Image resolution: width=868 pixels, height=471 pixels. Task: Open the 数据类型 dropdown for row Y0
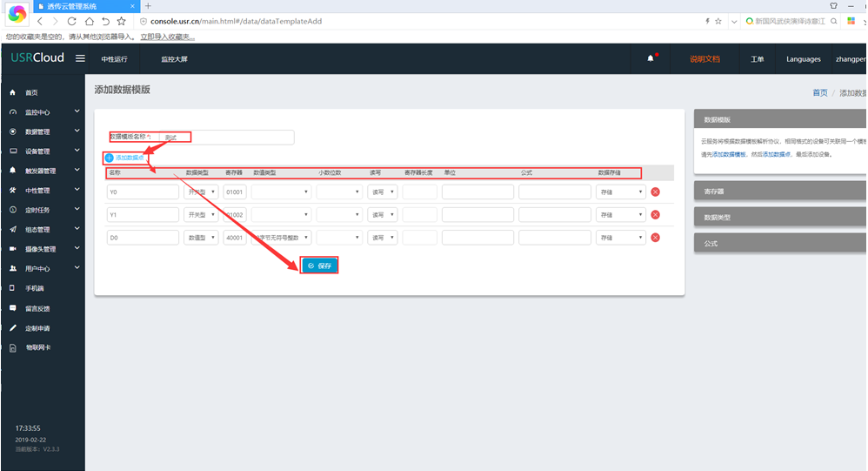[202, 192]
